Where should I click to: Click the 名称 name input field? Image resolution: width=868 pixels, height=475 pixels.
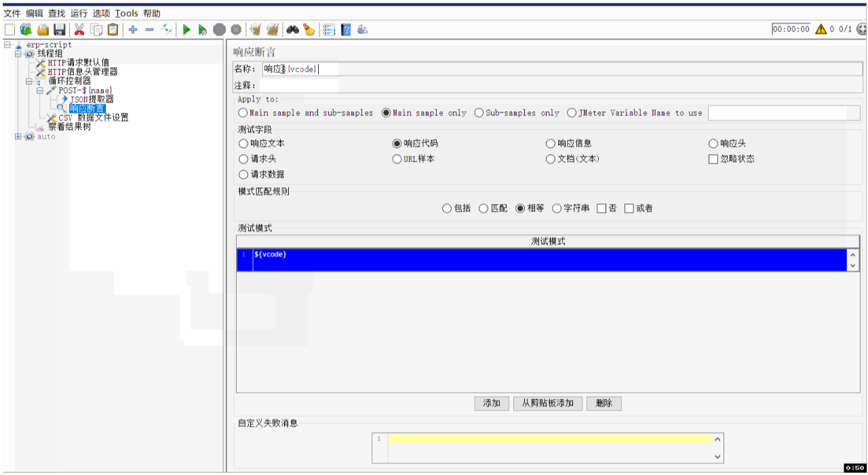(561, 69)
